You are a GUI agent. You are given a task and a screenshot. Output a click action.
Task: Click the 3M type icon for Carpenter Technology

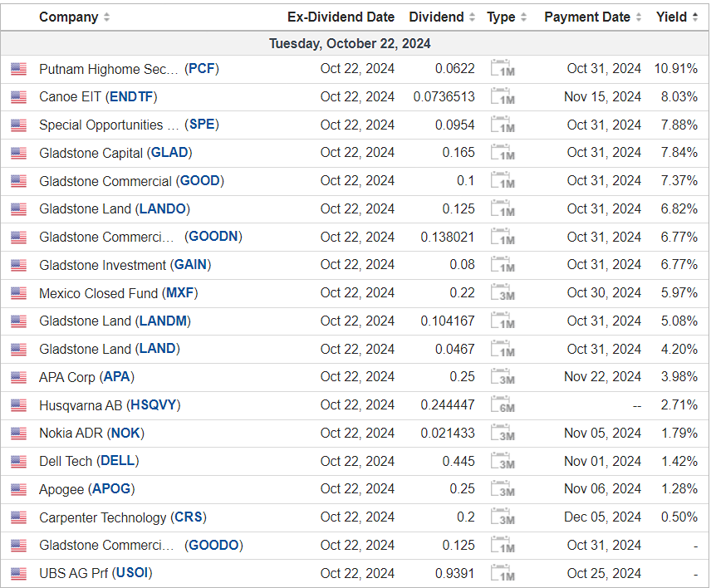click(x=503, y=517)
